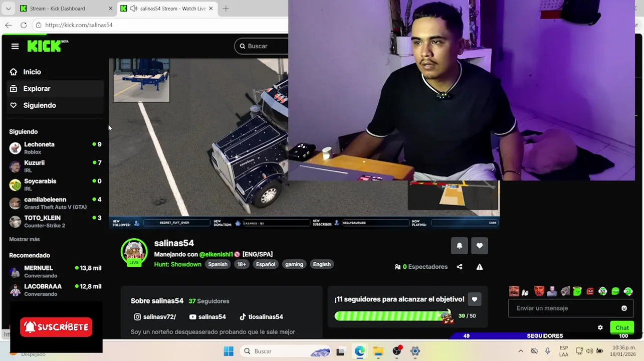Open the emoji picker in message box
644x361 pixels.
pyautogui.click(x=624, y=308)
